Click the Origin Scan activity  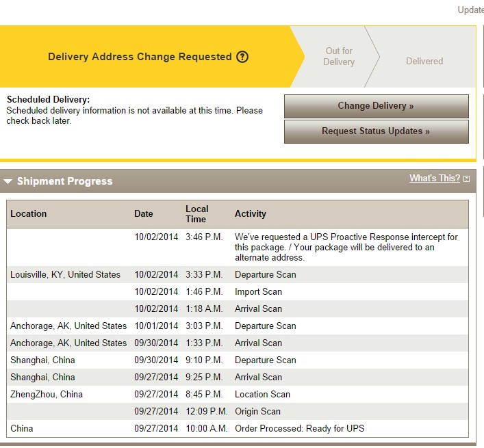pos(257,412)
